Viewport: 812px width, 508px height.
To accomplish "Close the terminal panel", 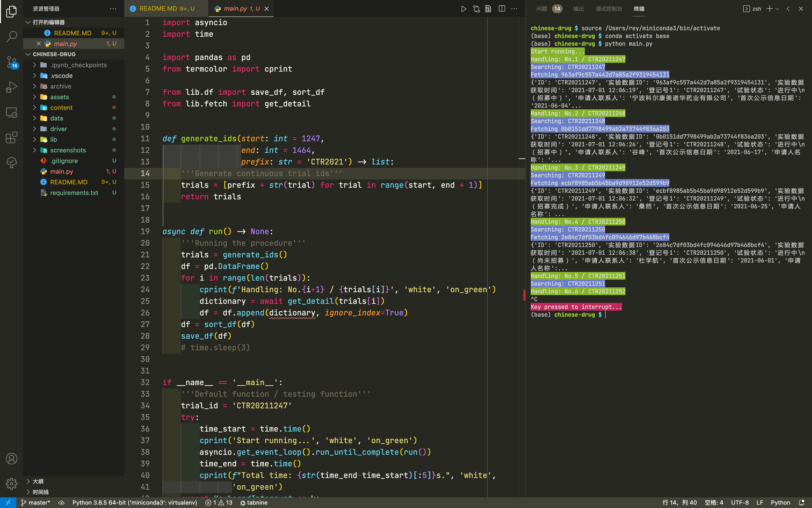I will pos(801,9).
